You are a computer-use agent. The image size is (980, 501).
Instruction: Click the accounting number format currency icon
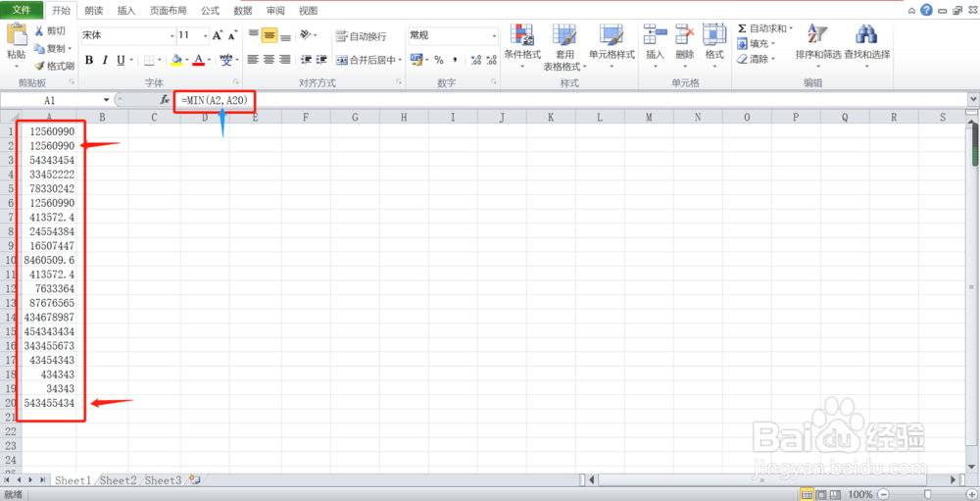[x=416, y=60]
